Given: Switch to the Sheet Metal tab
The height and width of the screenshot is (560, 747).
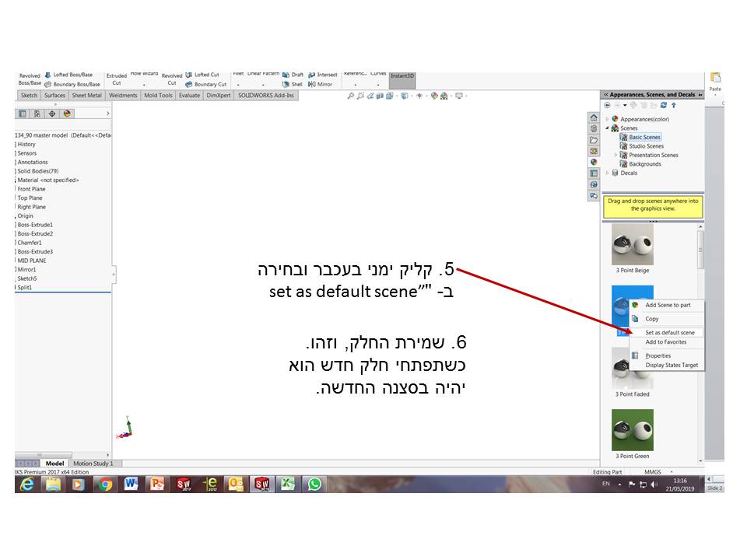Looking at the screenshot, I should tap(86, 96).
